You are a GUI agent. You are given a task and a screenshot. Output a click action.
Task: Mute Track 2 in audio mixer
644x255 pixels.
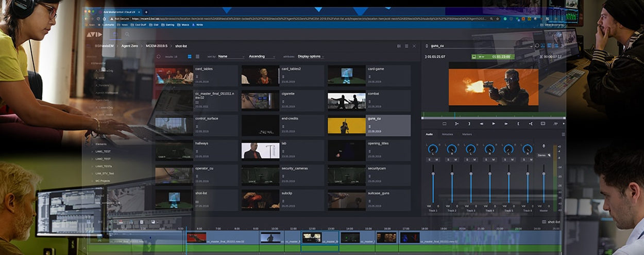[455, 160]
